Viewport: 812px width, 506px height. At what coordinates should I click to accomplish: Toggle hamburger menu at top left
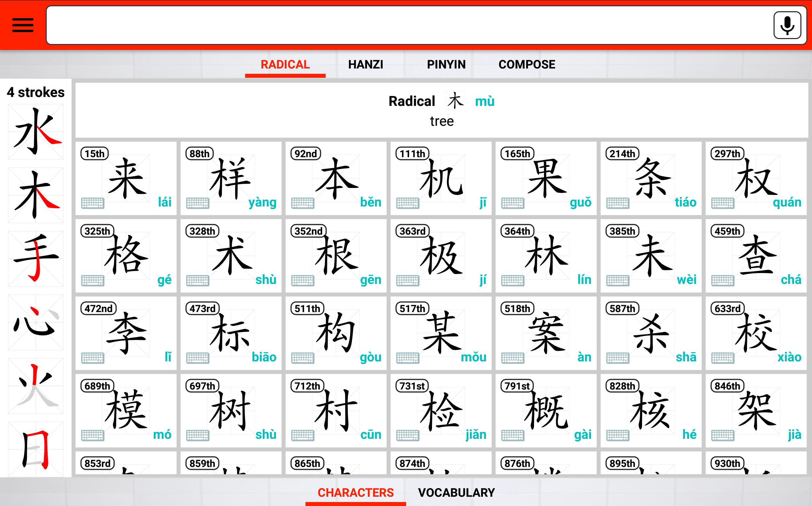click(x=23, y=25)
